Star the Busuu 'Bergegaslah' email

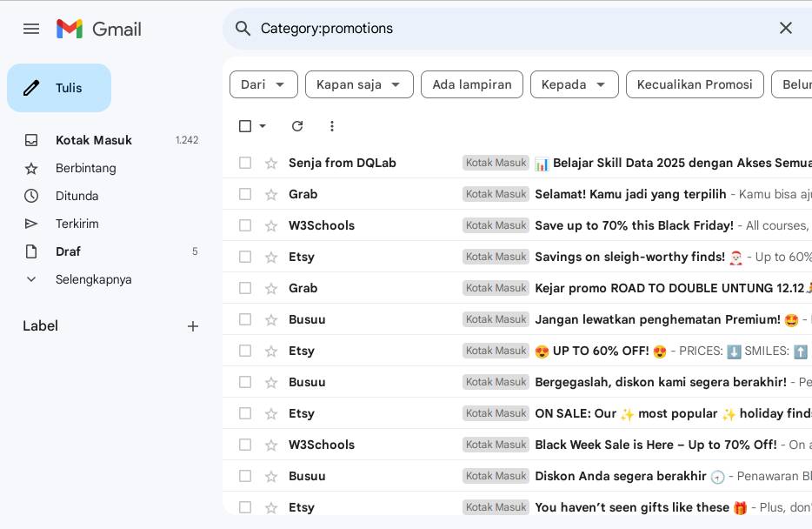click(271, 382)
